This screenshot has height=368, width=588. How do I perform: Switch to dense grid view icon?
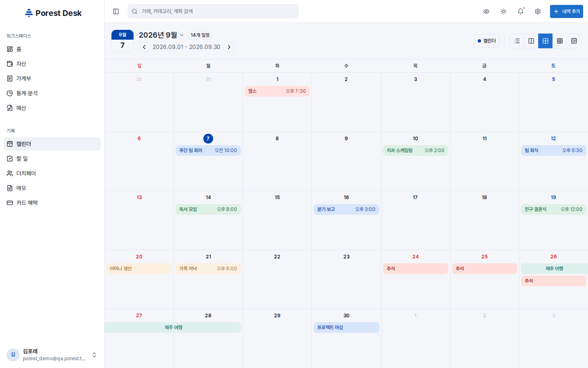pos(560,41)
